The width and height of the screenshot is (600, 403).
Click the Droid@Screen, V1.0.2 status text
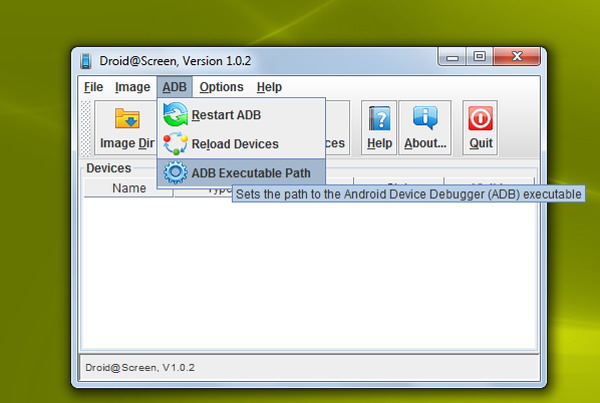(x=140, y=368)
